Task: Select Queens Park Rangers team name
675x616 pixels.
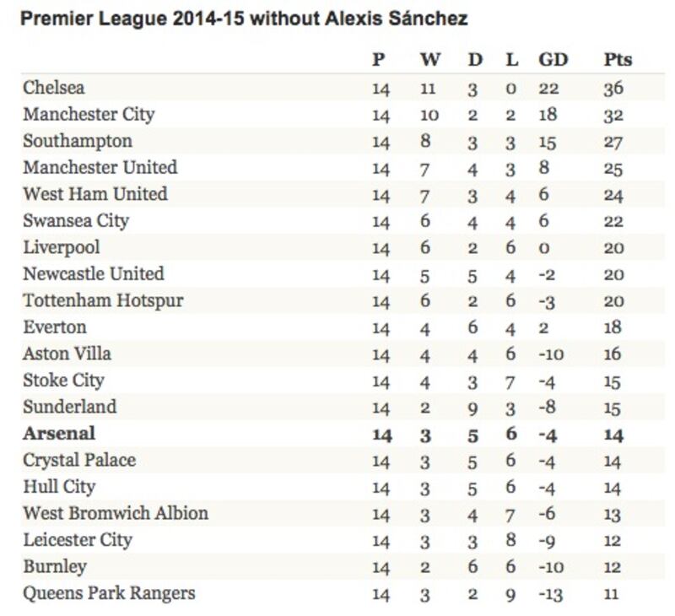Action: coord(109,593)
